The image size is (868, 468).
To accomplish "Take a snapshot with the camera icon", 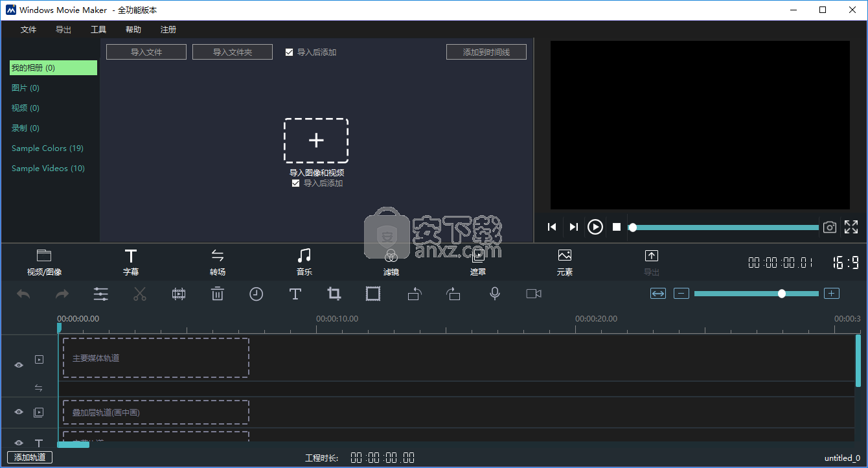I will (830, 227).
